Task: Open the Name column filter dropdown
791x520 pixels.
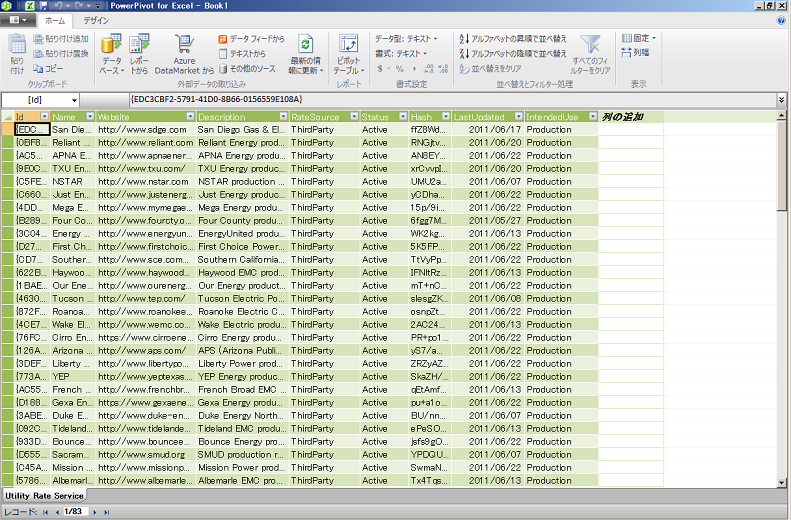Action: click(90, 117)
